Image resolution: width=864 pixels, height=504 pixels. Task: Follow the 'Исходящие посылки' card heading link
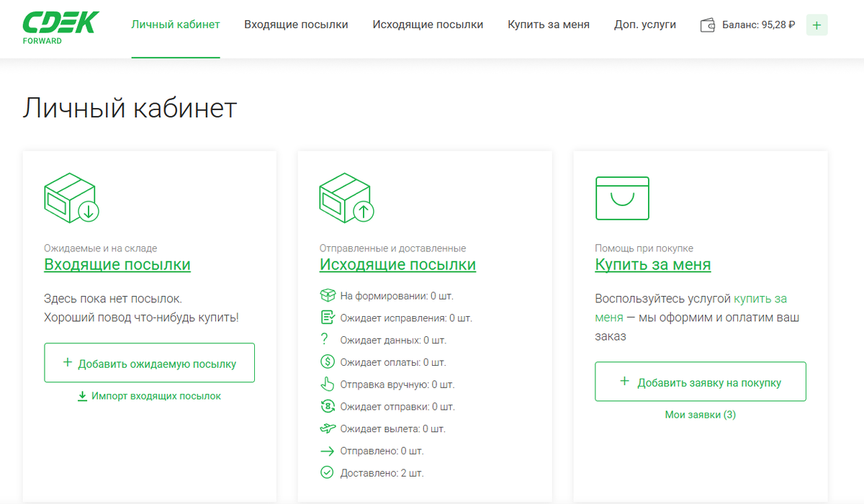tap(397, 264)
